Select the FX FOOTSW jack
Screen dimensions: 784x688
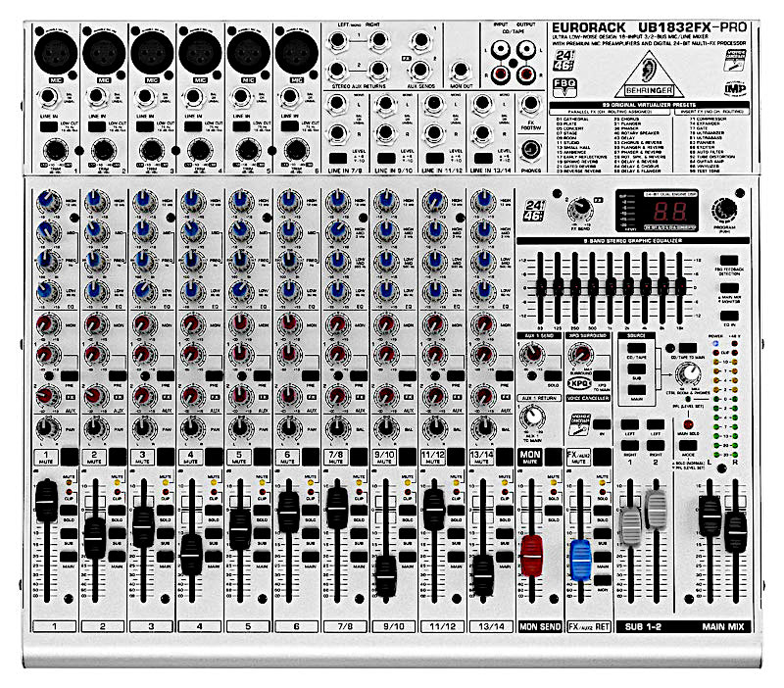(530, 105)
